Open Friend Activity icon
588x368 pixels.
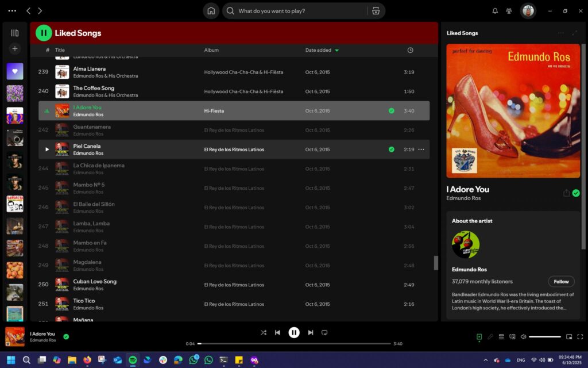(509, 11)
